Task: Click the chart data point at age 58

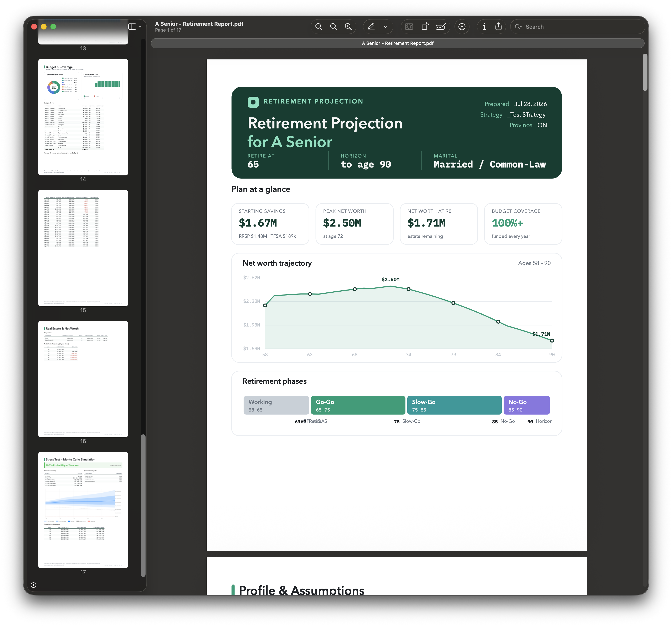Action: pos(265,305)
